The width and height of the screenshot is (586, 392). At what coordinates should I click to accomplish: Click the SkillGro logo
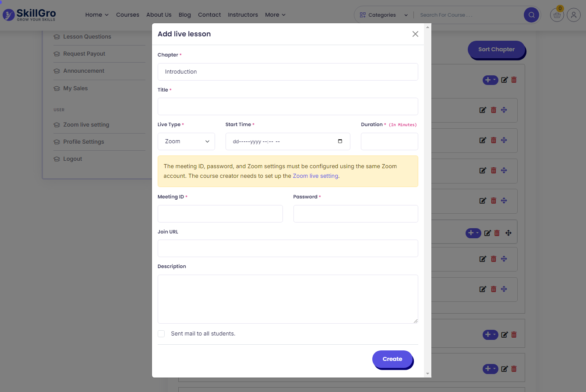pyautogui.click(x=29, y=15)
